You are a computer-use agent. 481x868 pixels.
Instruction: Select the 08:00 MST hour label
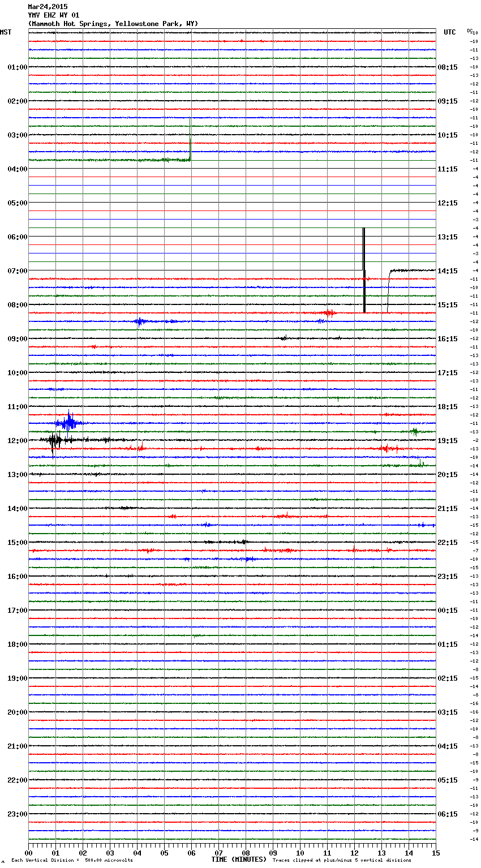18,305
